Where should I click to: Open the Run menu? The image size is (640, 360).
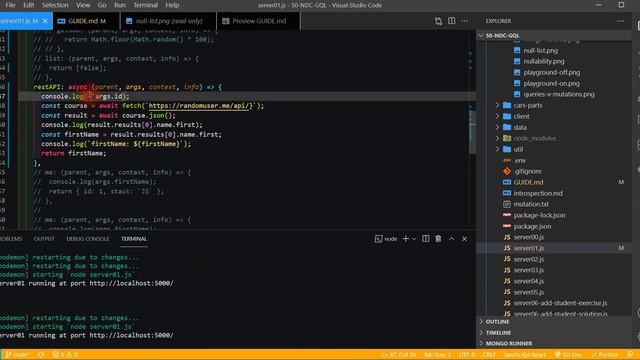point(120,5)
